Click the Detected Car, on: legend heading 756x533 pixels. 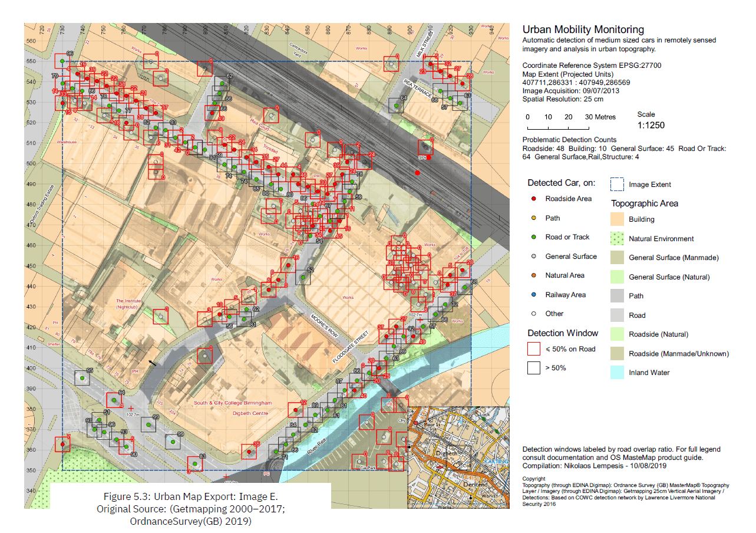pos(561,183)
